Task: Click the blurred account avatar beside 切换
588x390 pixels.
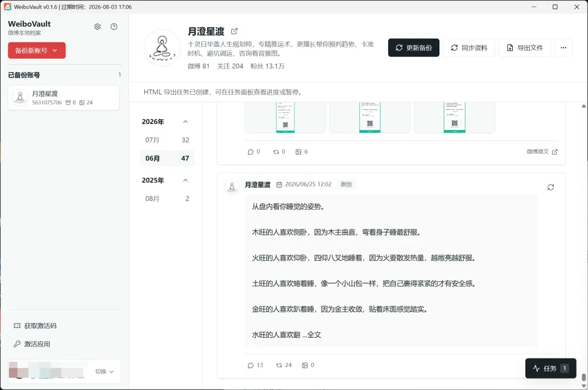Action: tap(19, 371)
